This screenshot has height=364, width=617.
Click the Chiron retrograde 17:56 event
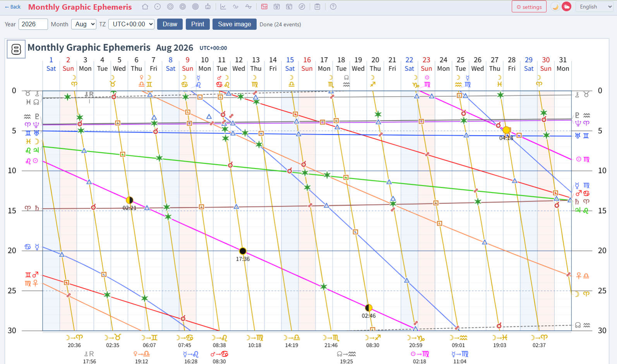point(89,357)
